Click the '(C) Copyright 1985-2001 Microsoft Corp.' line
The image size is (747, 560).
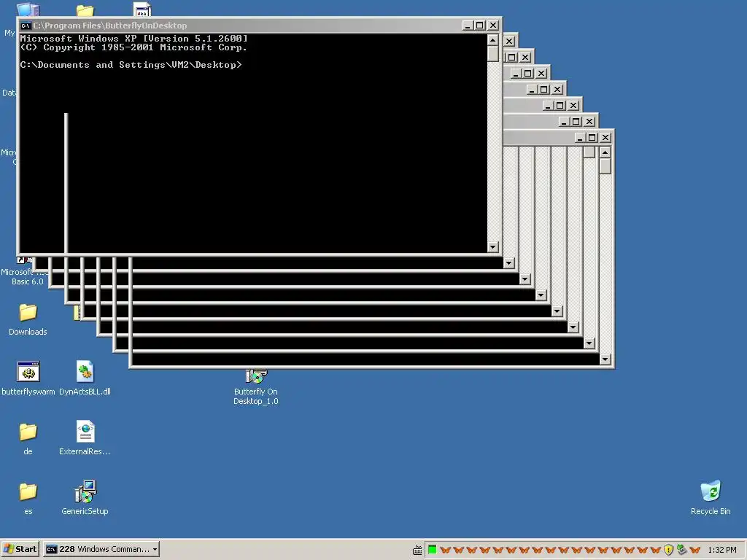[x=133, y=47]
